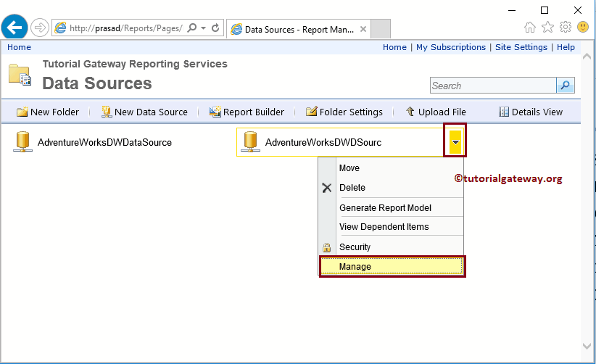The height and width of the screenshot is (364, 596).
Task: Click Generate Report Model menu entry
Action: click(x=385, y=208)
